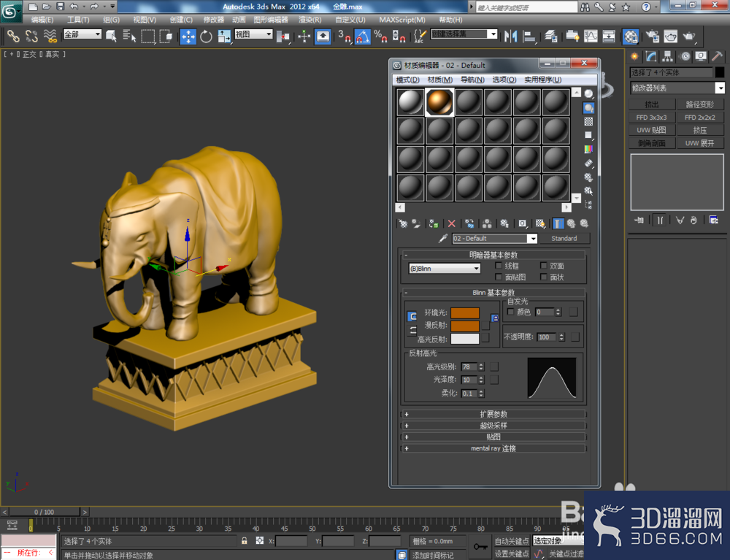Toggle Percent Snap tool
730x560 pixels.
pyautogui.click(x=380, y=37)
